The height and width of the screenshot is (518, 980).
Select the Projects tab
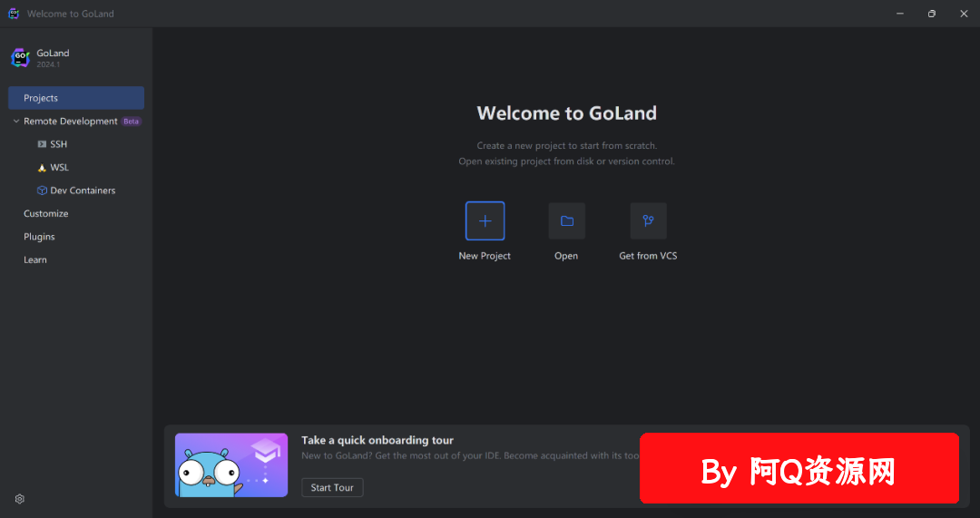tap(76, 98)
